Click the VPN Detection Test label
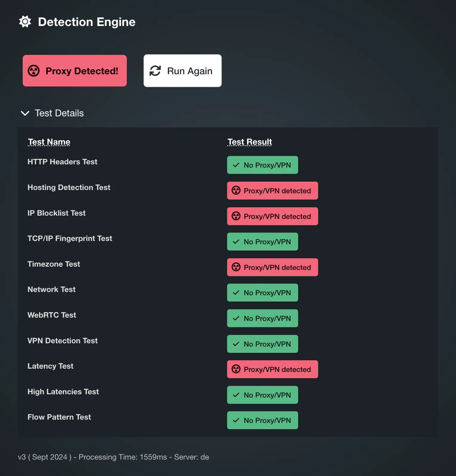 click(63, 341)
